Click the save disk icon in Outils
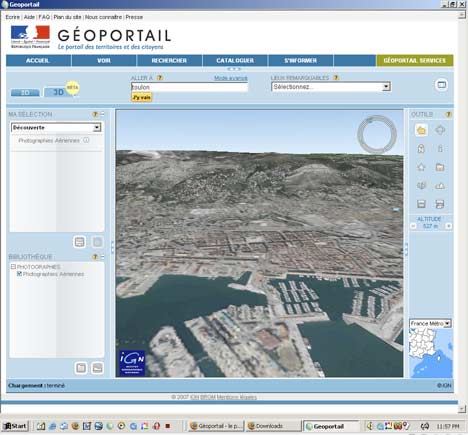The image size is (468, 435). [x=421, y=204]
